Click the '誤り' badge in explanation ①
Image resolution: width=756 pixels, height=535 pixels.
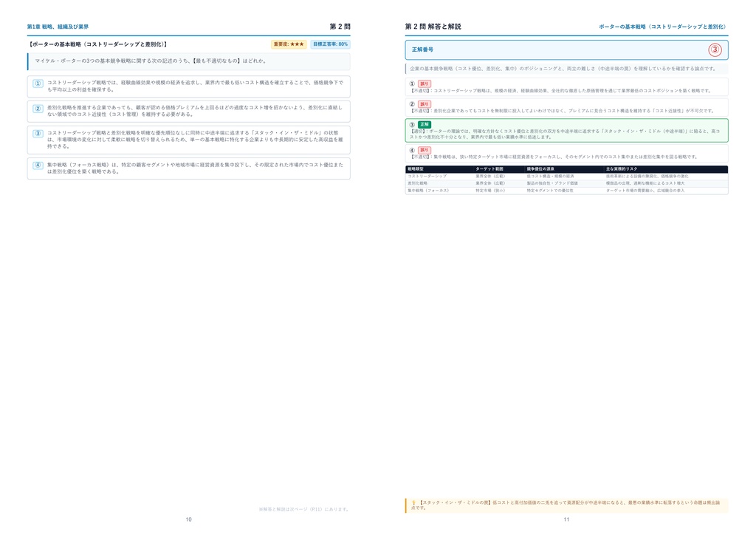[x=425, y=84]
